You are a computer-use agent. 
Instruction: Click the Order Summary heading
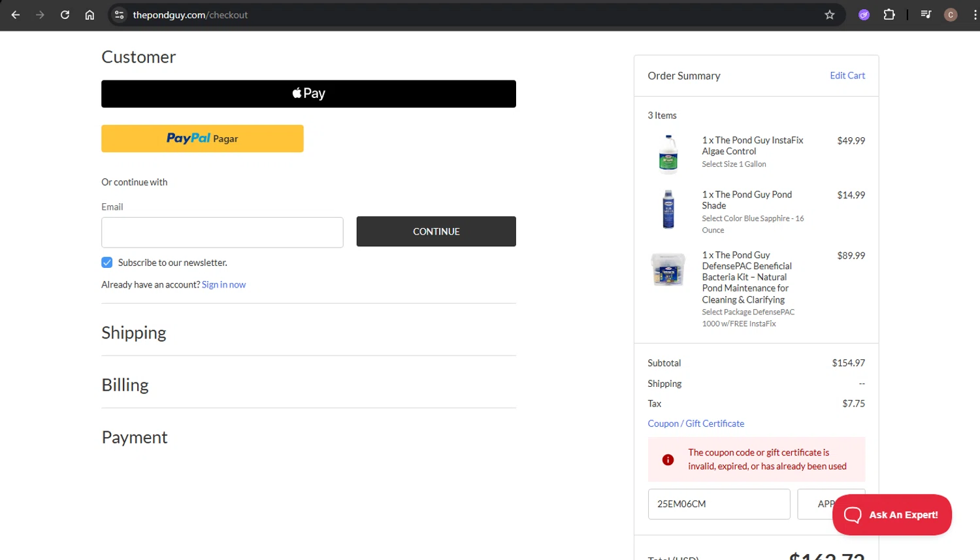tap(683, 76)
